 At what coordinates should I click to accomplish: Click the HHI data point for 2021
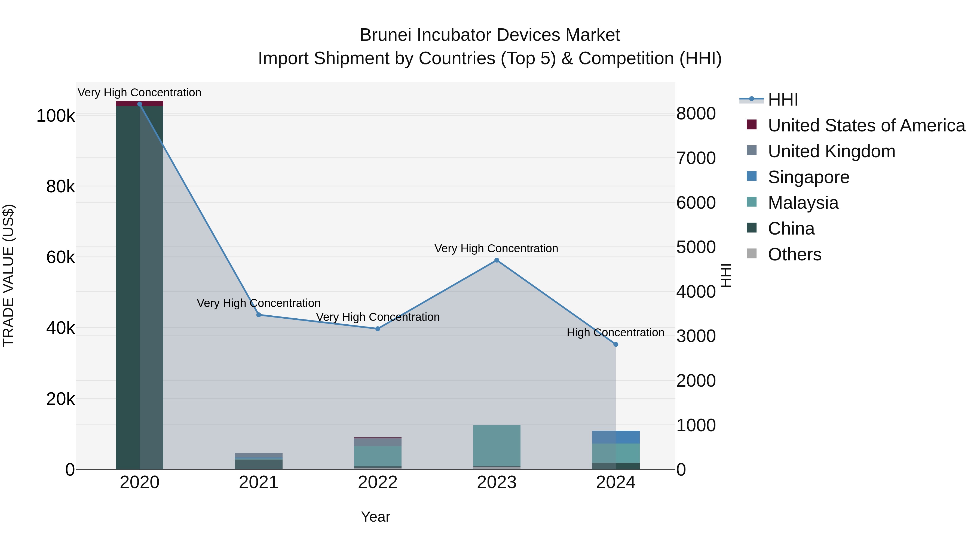tap(259, 315)
